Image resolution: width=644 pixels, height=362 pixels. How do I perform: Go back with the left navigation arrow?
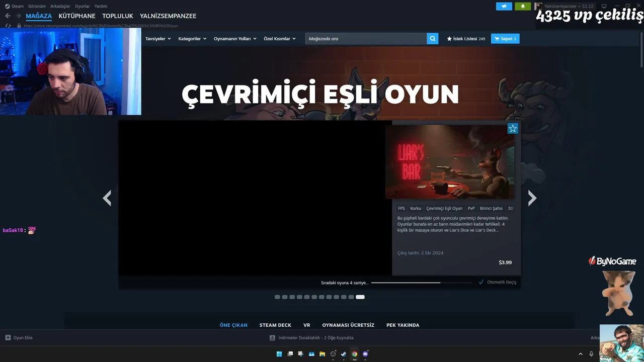point(8,16)
